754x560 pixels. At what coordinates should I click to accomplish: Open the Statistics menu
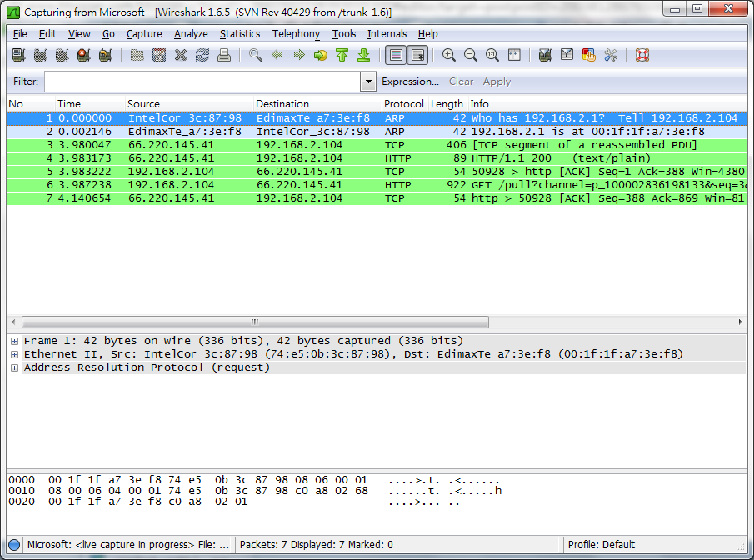point(240,34)
